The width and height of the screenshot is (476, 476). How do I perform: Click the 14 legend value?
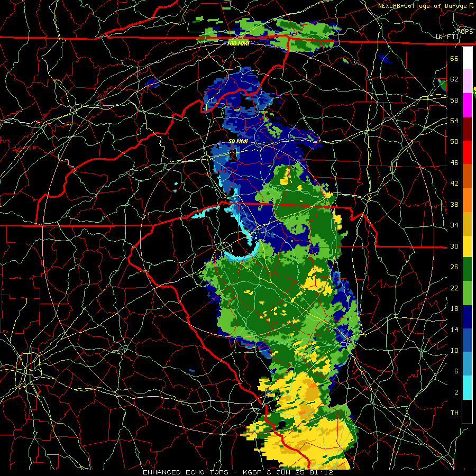click(x=454, y=329)
